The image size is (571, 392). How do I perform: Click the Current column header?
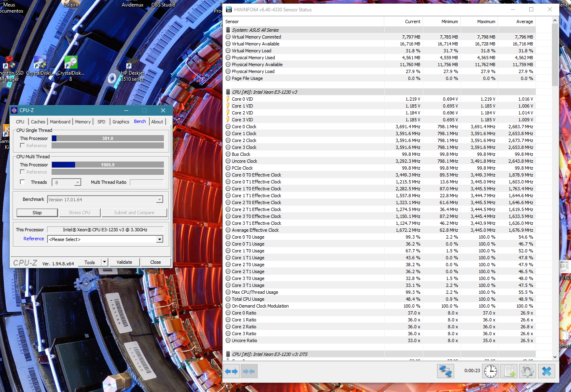[x=403, y=22]
